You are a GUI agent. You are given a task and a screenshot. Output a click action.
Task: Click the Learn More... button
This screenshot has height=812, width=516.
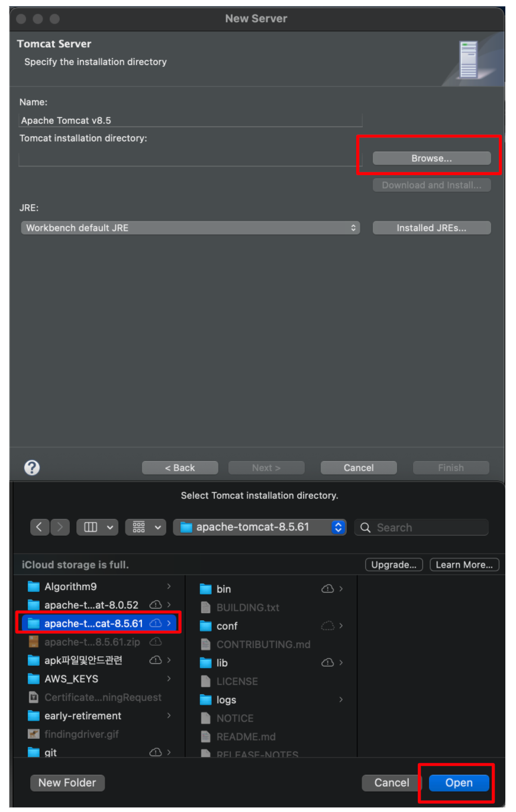pos(465,565)
